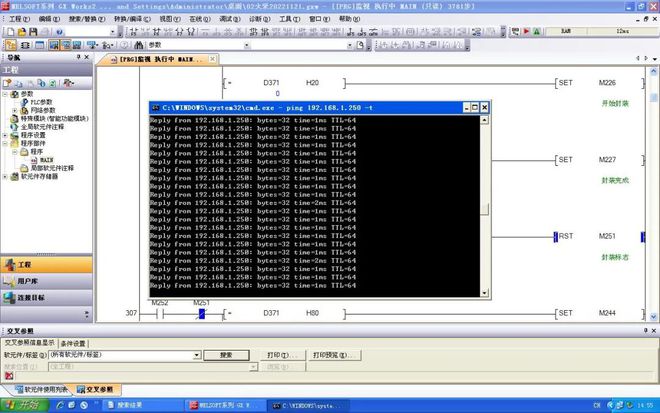Open the 参数 search combo box dropdown
Screen dimensions: 660x413
pyautogui.click(x=247, y=45)
